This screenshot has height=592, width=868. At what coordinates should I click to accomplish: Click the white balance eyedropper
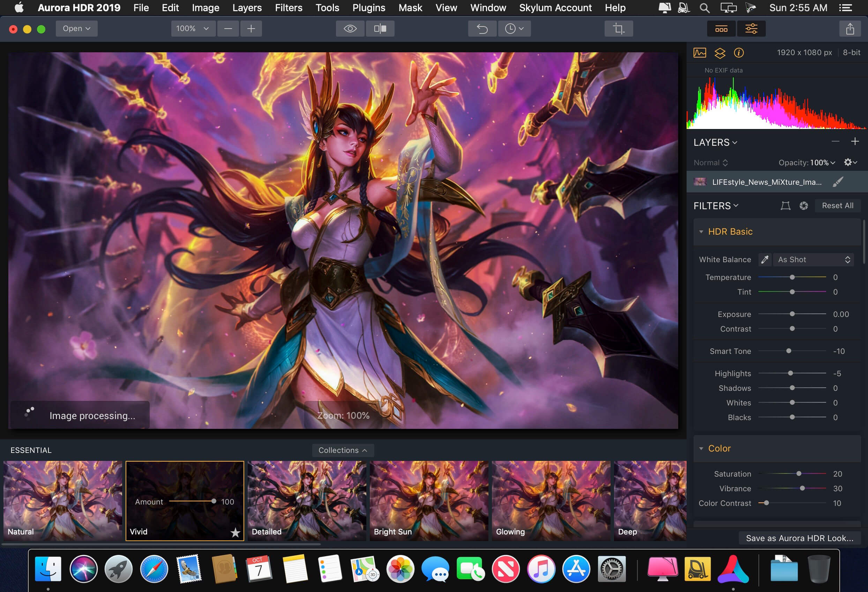point(764,259)
